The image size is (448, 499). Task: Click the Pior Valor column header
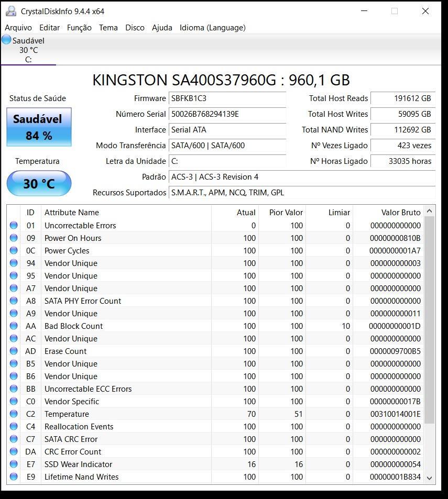point(282,212)
